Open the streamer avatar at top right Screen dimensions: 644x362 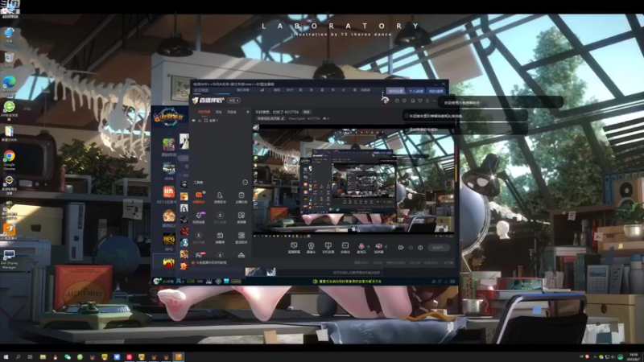pyautogui.click(x=385, y=100)
